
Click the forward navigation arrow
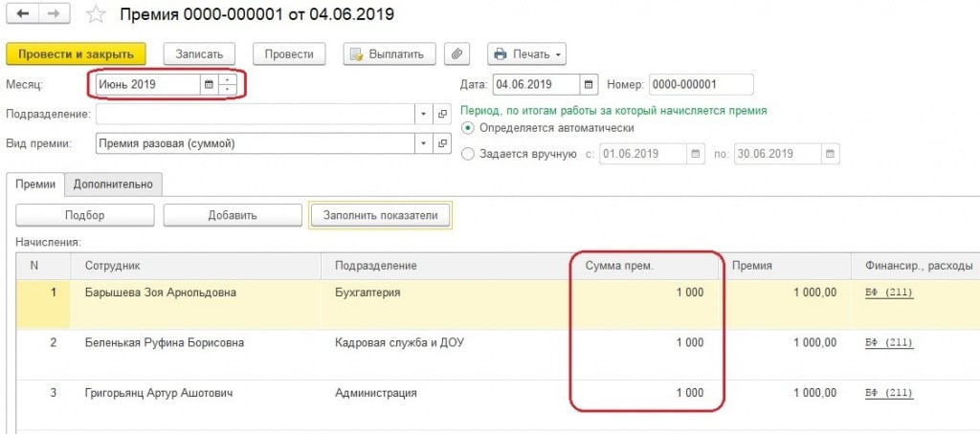[54, 15]
